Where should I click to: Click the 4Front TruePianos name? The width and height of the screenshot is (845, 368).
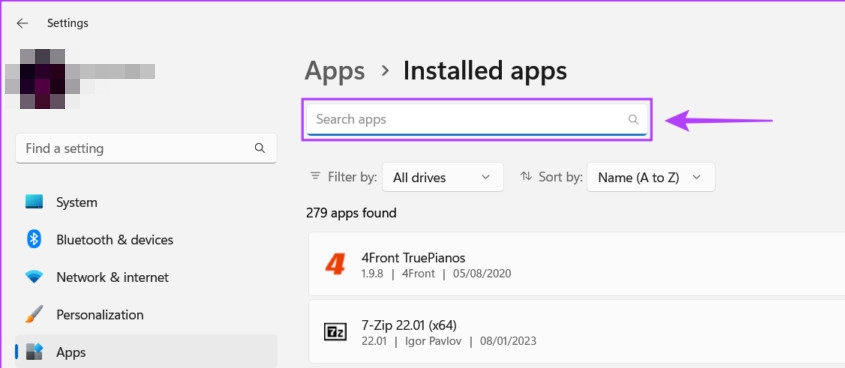click(x=413, y=258)
